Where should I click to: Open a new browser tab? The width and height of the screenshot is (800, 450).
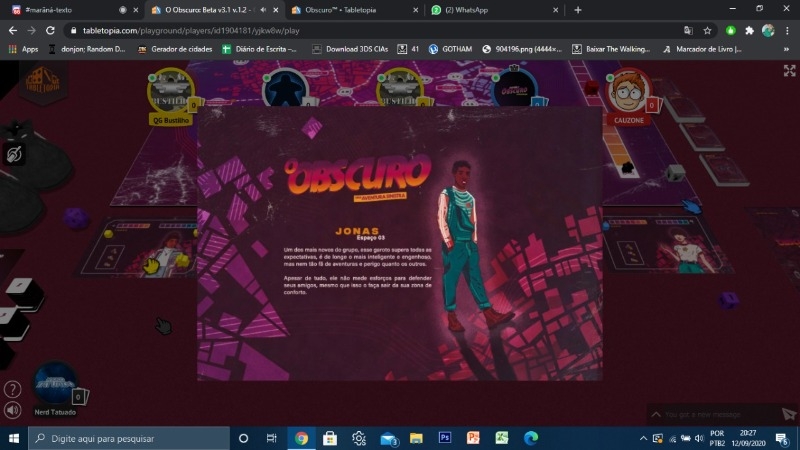tap(578, 10)
